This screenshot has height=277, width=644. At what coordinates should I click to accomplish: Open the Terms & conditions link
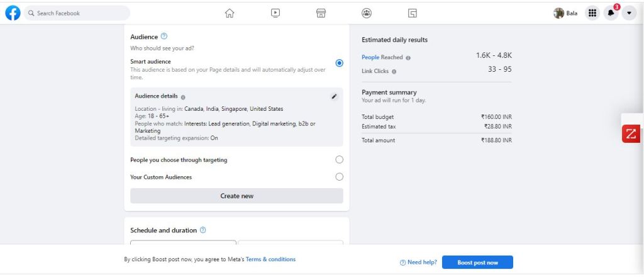tap(270, 259)
